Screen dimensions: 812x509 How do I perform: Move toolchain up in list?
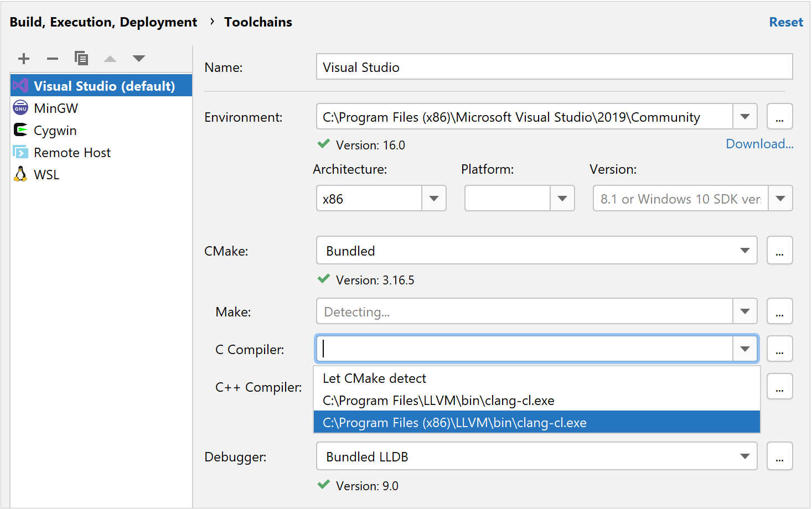(x=110, y=59)
